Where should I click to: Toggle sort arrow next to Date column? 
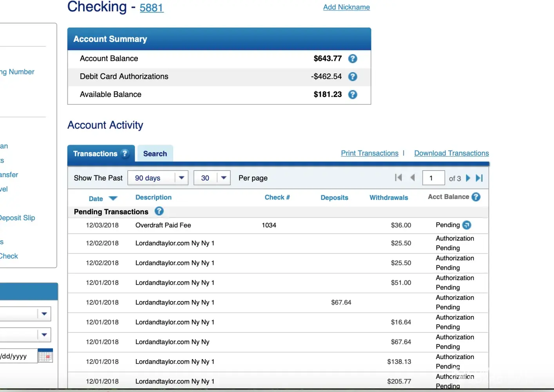point(113,198)
